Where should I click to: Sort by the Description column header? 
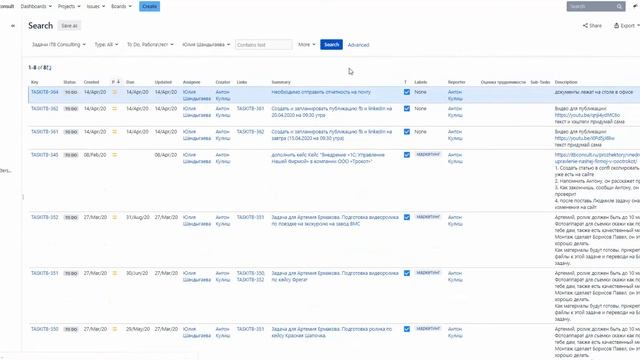[x=566, y=82]
